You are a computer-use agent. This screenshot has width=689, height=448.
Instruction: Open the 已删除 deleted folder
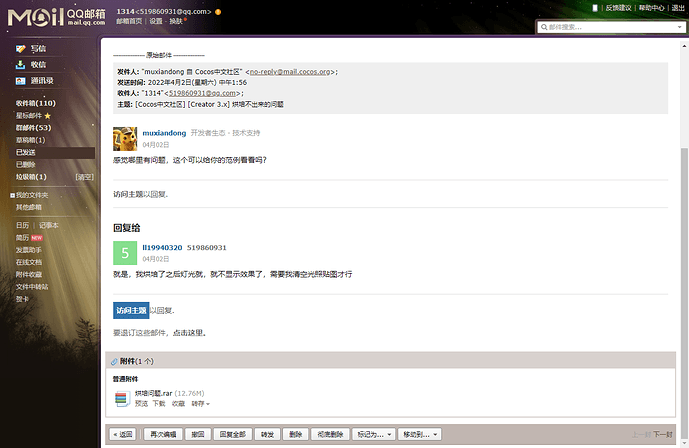(x=25, y=165)
